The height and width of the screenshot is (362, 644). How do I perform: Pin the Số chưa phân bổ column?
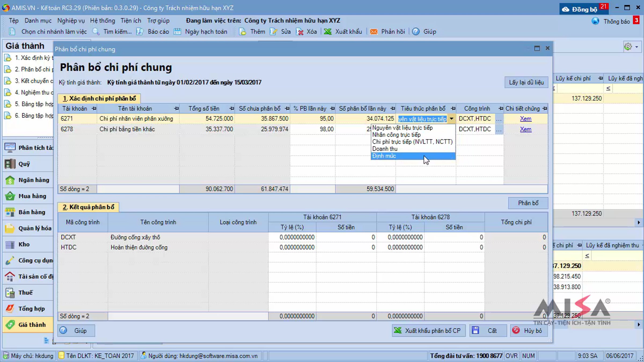coord(287,109)
